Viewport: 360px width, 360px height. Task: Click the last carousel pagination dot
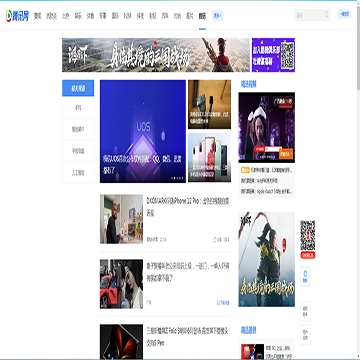[x=183, y=178]
